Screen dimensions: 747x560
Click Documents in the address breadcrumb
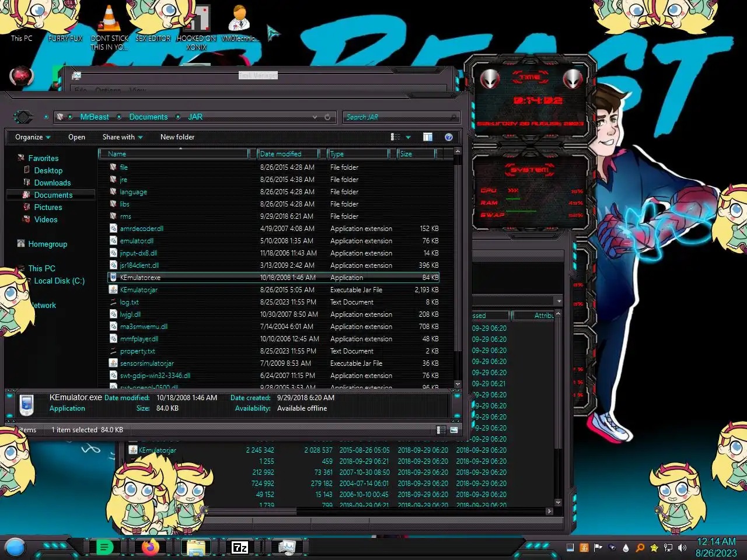point(148,117)
